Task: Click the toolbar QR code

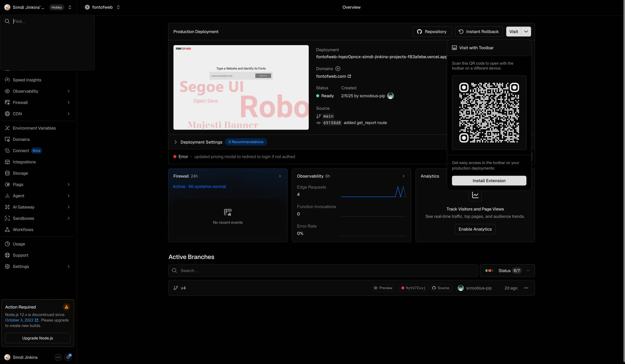Action: [x=489, y=113]
